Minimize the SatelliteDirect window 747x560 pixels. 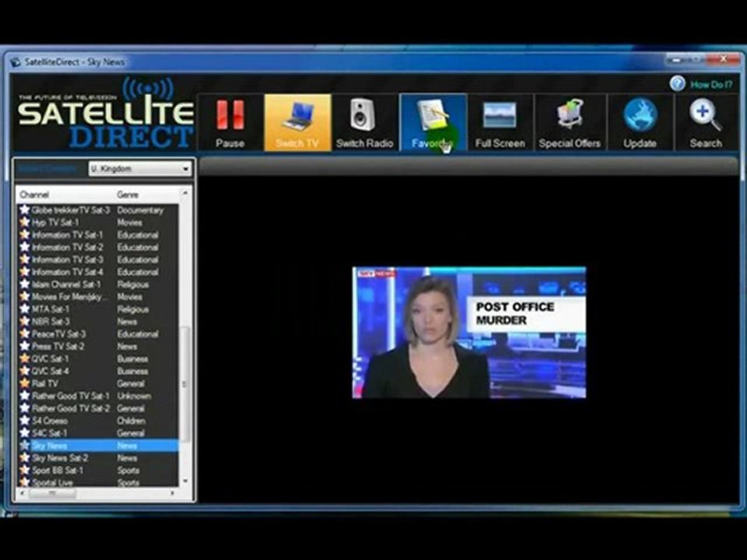point(676,60)
